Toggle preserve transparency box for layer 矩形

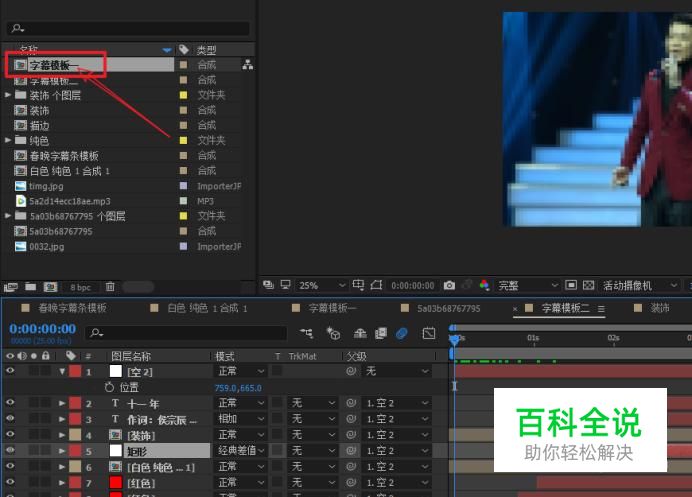[x=277, y=451]
